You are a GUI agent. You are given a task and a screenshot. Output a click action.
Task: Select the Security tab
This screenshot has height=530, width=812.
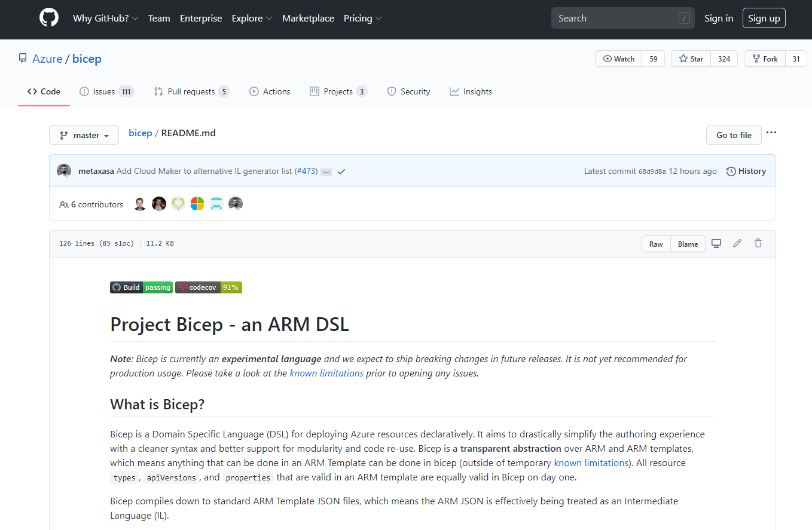click(x=408, y=91)
